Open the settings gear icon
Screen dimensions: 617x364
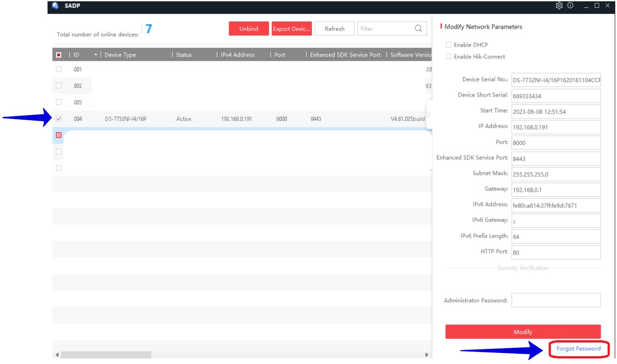pyautogui.click(x=559, y=6)
